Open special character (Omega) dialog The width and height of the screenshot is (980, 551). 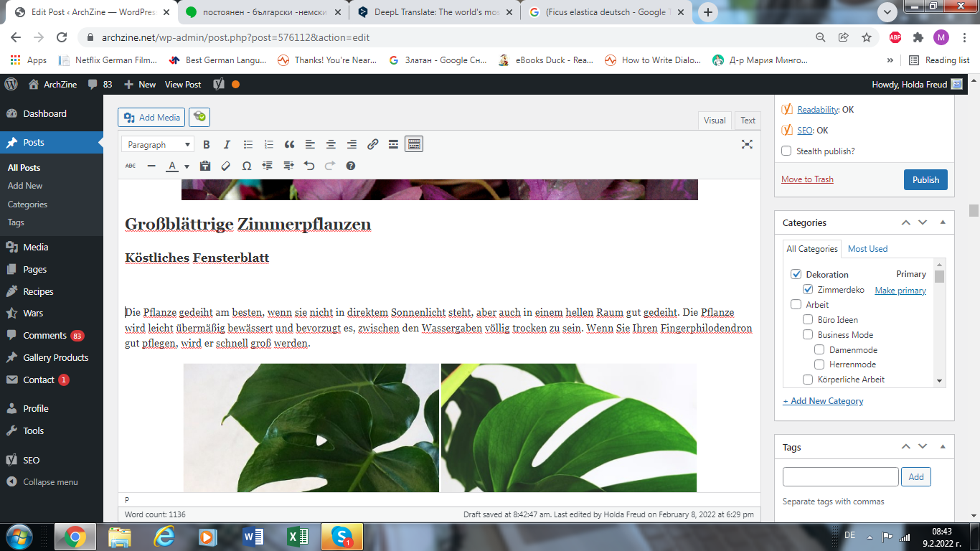coord(246,166)
